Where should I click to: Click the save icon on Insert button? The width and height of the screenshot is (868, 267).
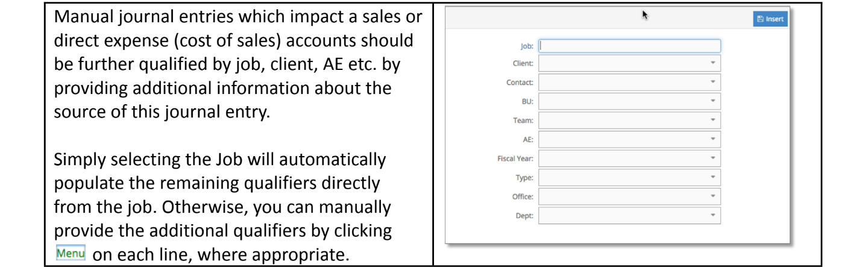coord(760,19)
